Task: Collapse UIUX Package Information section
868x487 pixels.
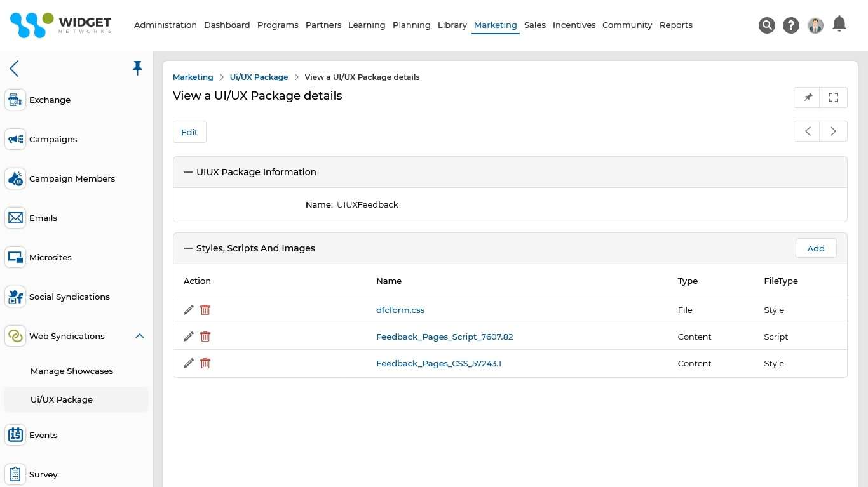Action: [188, 172]
